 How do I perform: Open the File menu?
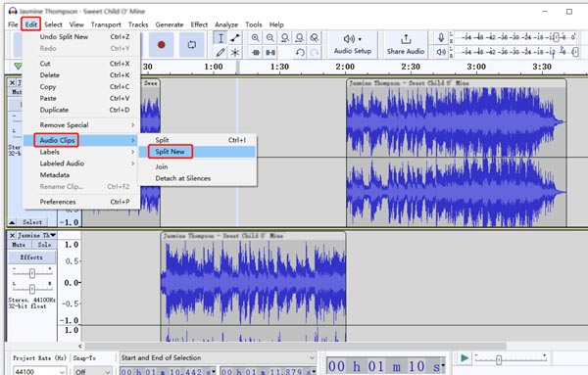[x=13, y=24]
